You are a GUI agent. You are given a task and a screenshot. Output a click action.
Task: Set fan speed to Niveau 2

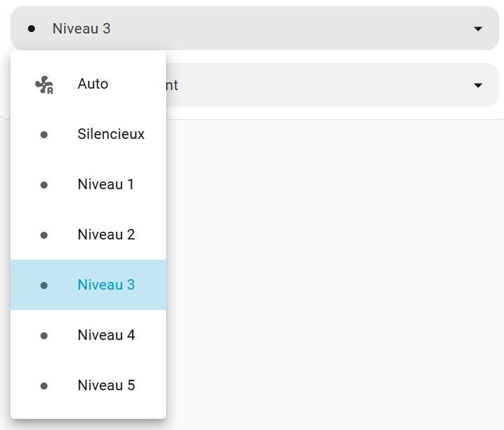click(106, 235)
